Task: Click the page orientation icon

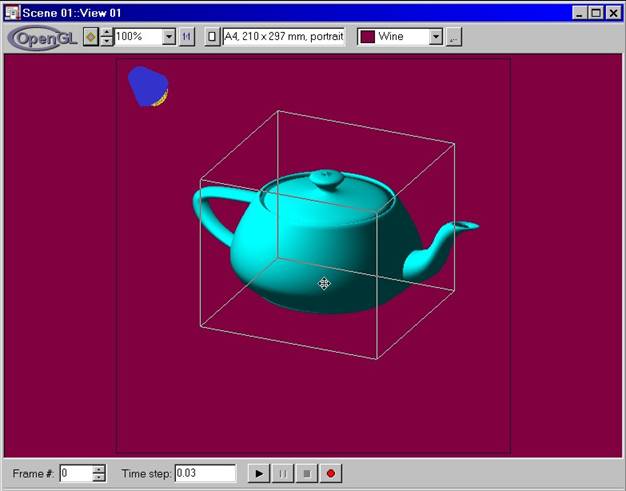Action: (x=211, y=37)
